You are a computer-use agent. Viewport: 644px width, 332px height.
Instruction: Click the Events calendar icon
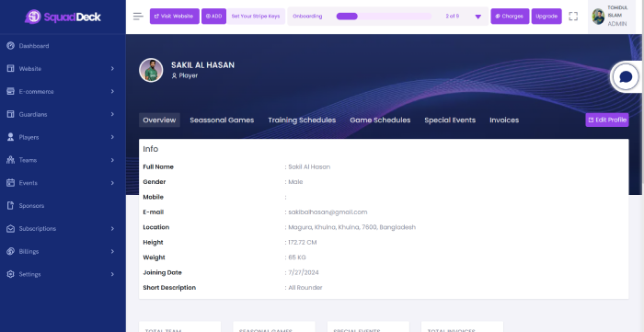[x=11, y=183]
